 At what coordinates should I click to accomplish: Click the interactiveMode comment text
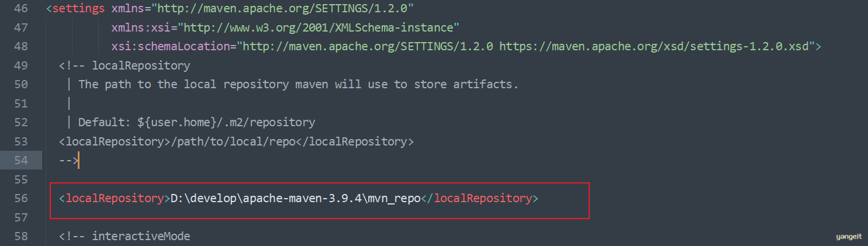(x=141, y=236)
